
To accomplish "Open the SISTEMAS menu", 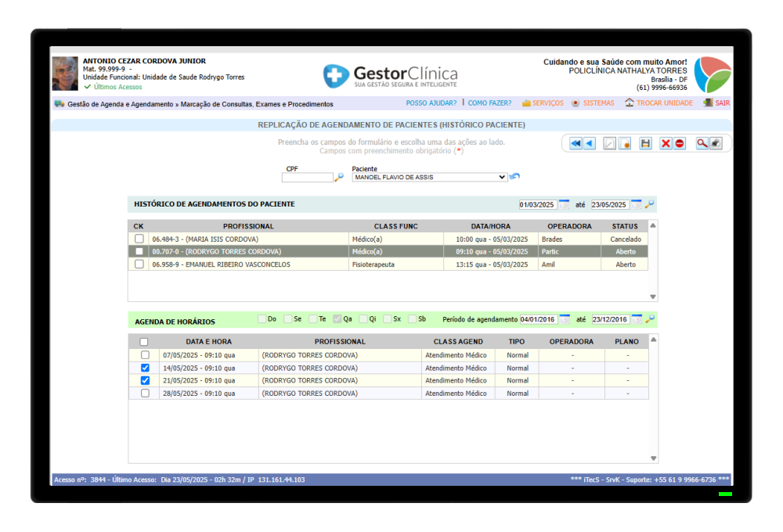I will point(593,102).
